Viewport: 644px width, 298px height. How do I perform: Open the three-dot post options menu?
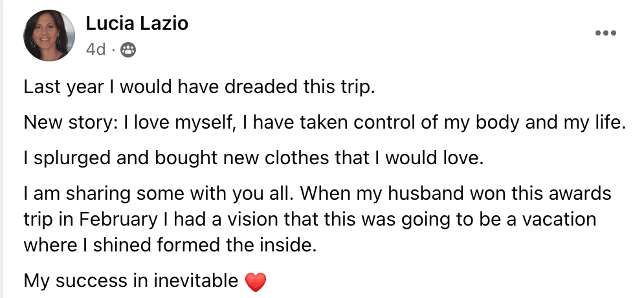pos(606,33)
